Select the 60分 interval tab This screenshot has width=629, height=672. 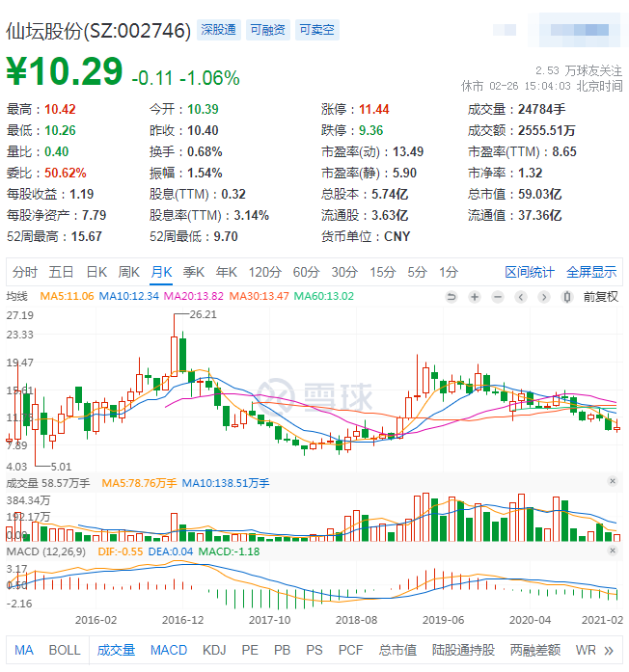[306, 272]
